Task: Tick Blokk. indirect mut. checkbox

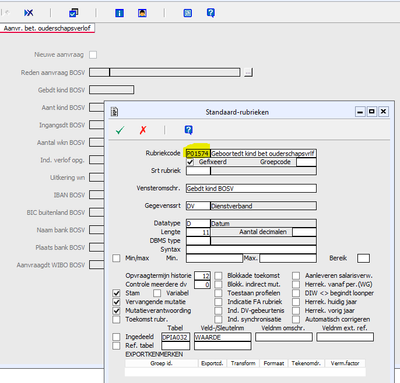Action: pos(218,284)
